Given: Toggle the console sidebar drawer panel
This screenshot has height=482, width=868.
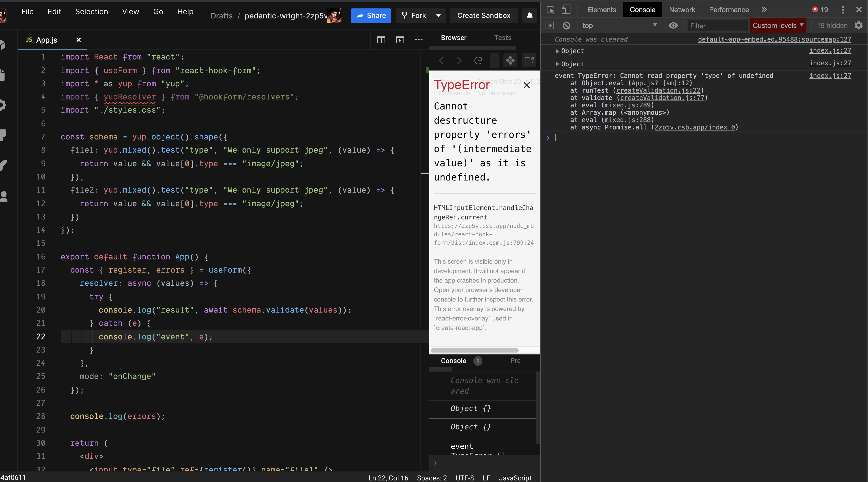Looking at the screenshot, I should click(x=550, y=25).
